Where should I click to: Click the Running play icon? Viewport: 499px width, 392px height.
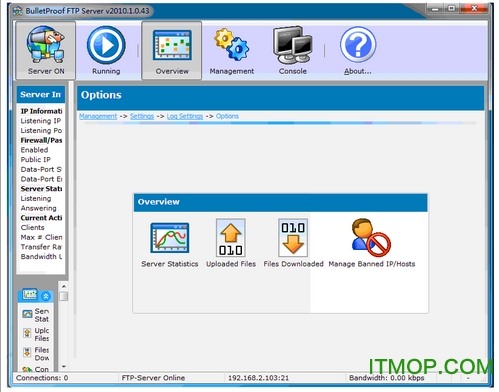(x=106, y=45)
